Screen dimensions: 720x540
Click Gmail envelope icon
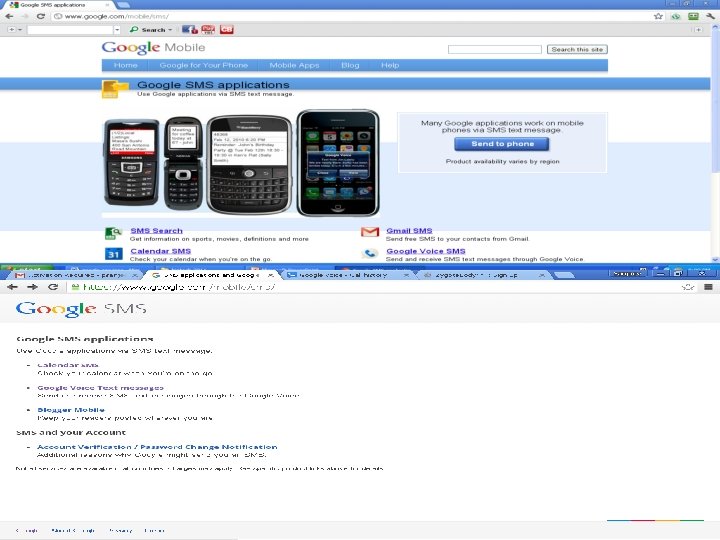click(x=370, y=232)
